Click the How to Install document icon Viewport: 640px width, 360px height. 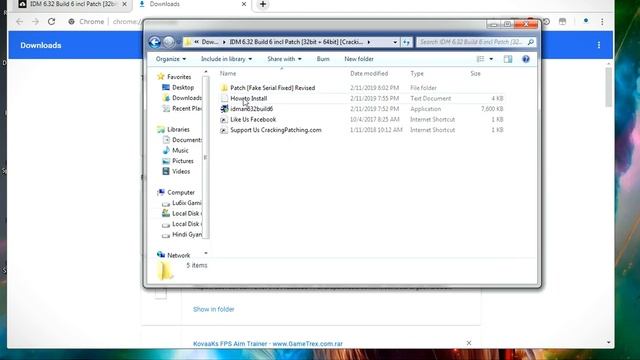224,98
